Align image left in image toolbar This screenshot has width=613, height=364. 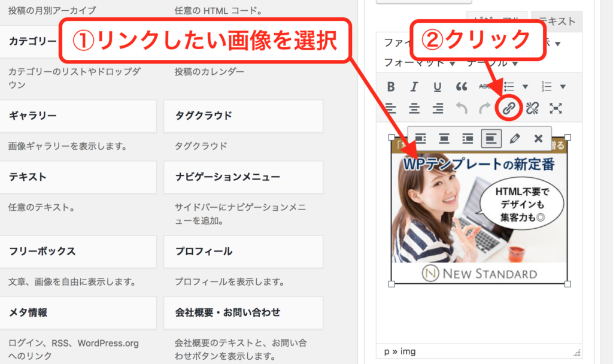(x=420, y=138)
